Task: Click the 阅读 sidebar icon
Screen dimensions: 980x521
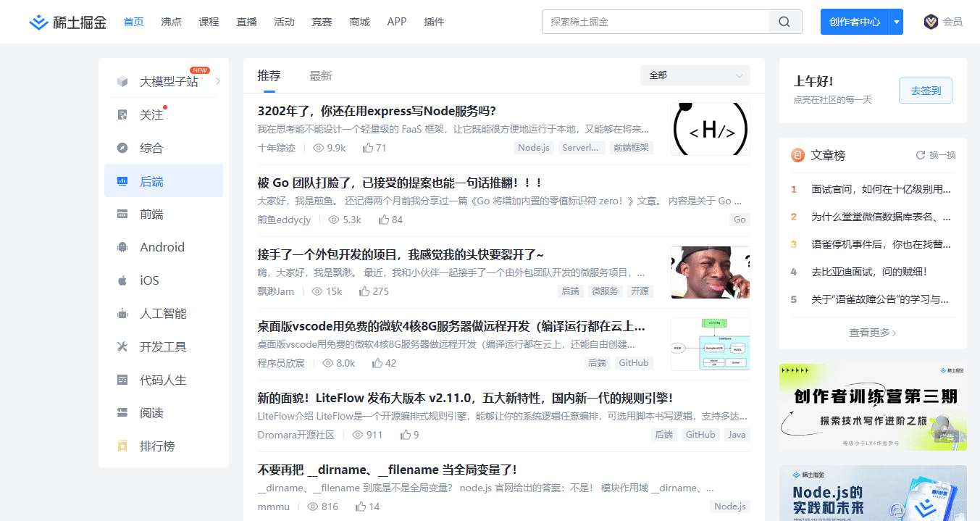Action: [122, 413]
